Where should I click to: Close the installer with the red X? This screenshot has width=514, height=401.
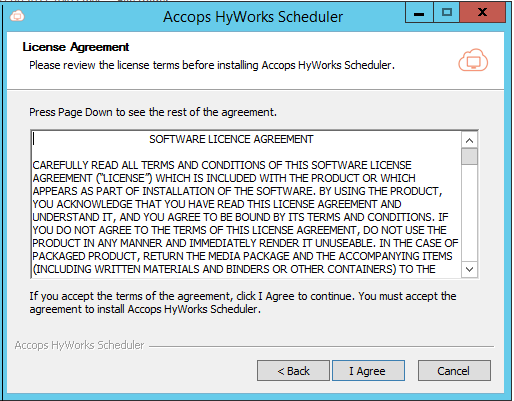point(482,13)
